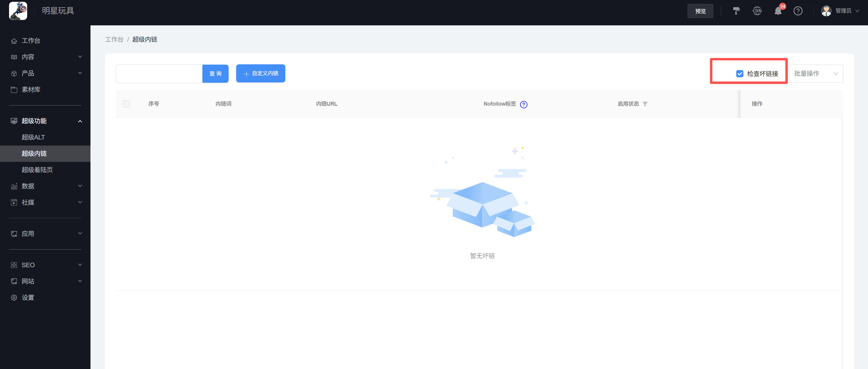Uncheck the 检查坏链接 checkbox
The width and height of the screenshot is (868, 369).
[x=740, y=74]
